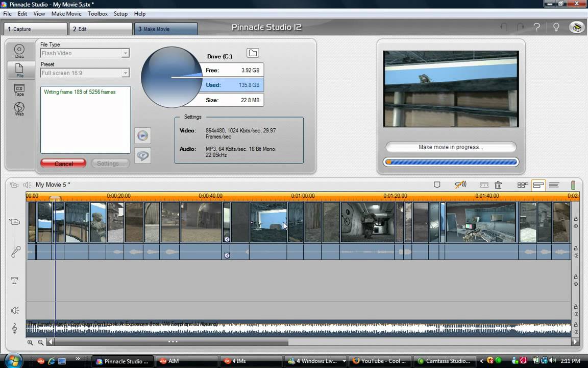
Task: Add a clip marker
Action: pos(437,185)
